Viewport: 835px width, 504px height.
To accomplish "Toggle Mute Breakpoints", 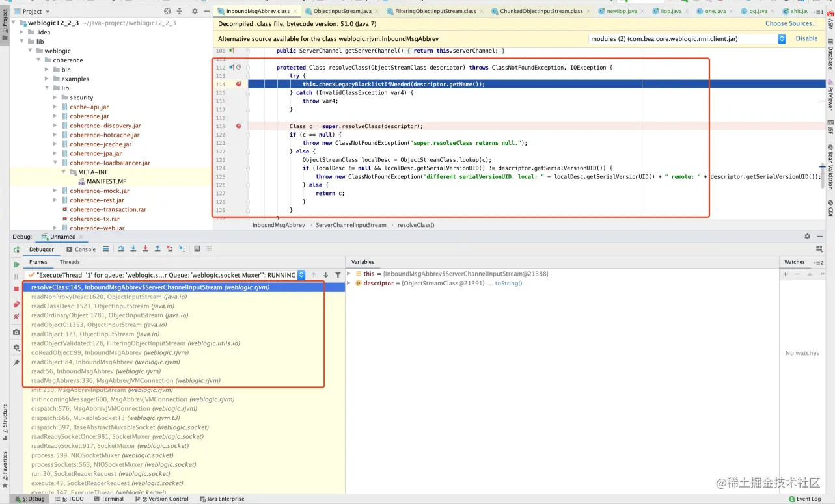I will click(16, 317).
